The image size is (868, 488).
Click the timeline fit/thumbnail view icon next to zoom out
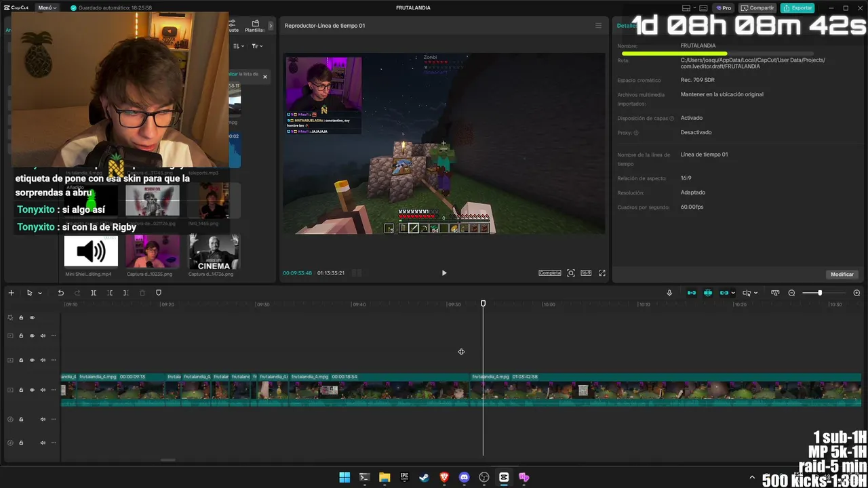click(x=775, y=293)
